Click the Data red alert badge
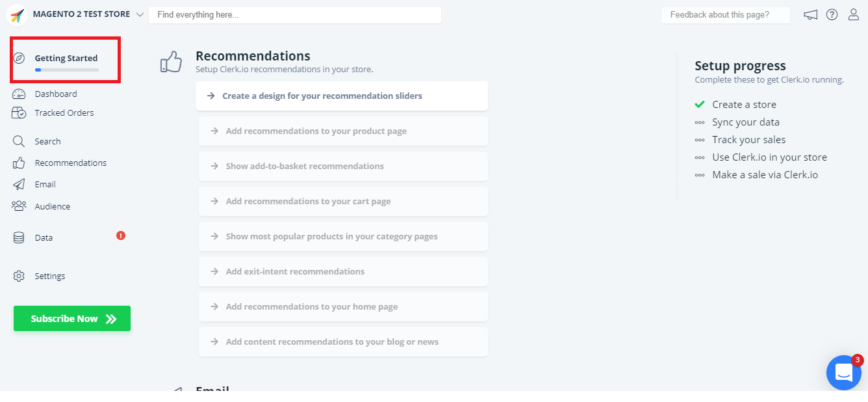The width and height of the screenshot is (868, 402). 121,235
